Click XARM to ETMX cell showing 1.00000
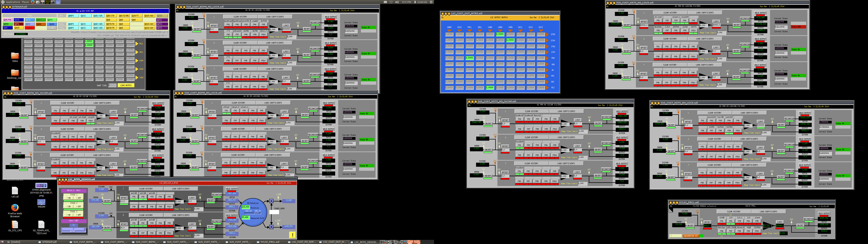Screen dimensions: 868x244 click(x=500, y=34)
